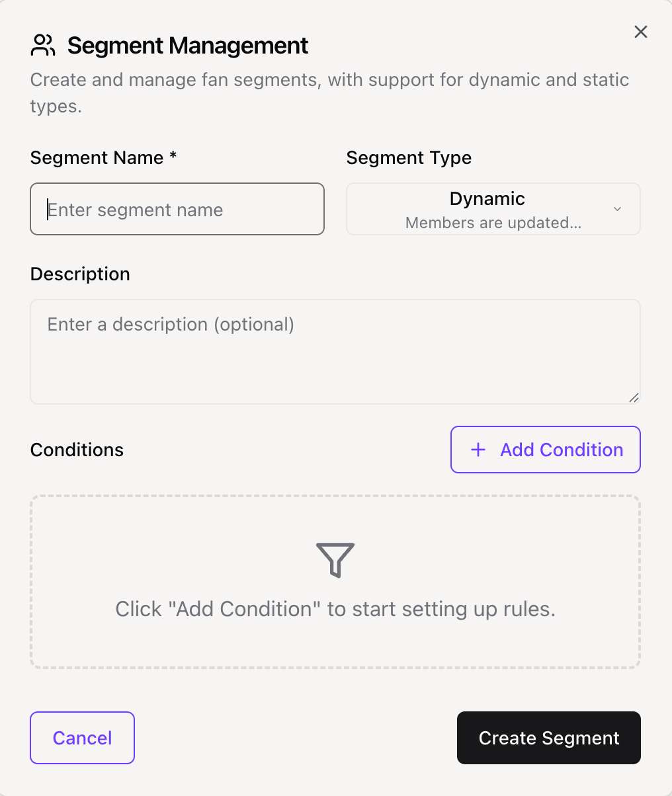This screenshot has height=796, width=672.
Task: Click the Cancel button
Action: tap(82, 738)
